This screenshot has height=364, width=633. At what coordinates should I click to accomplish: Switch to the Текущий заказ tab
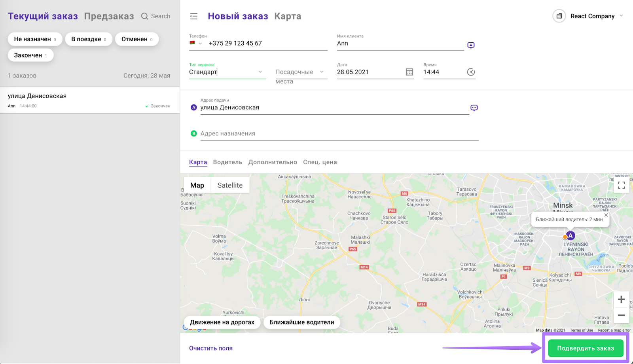click(x=43, y=16)
